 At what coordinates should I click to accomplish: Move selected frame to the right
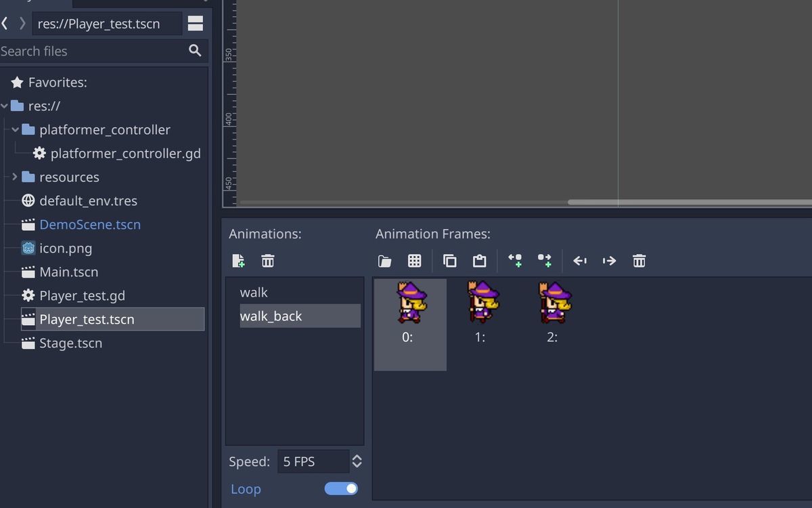(x=610, y=261)
